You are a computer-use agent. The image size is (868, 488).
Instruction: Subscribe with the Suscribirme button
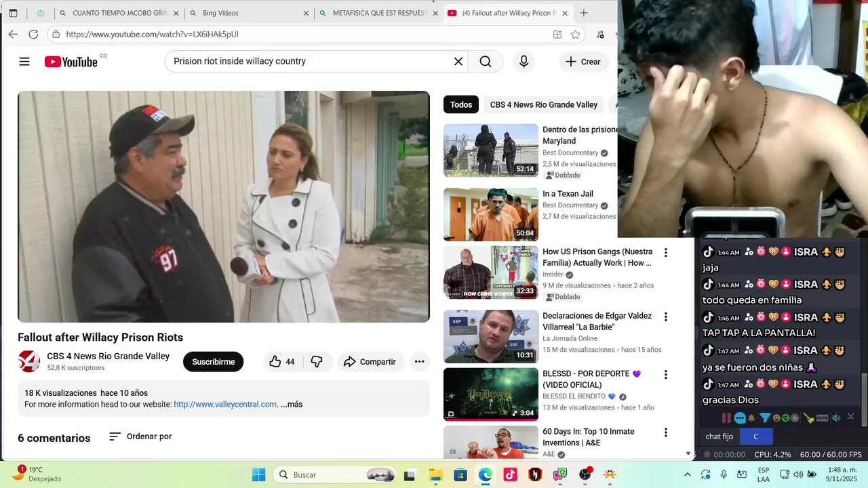[213, 362]
